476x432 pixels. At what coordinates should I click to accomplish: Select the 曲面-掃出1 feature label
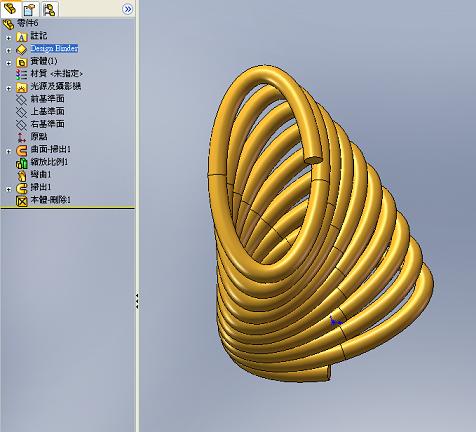click(x=51, y=149)
